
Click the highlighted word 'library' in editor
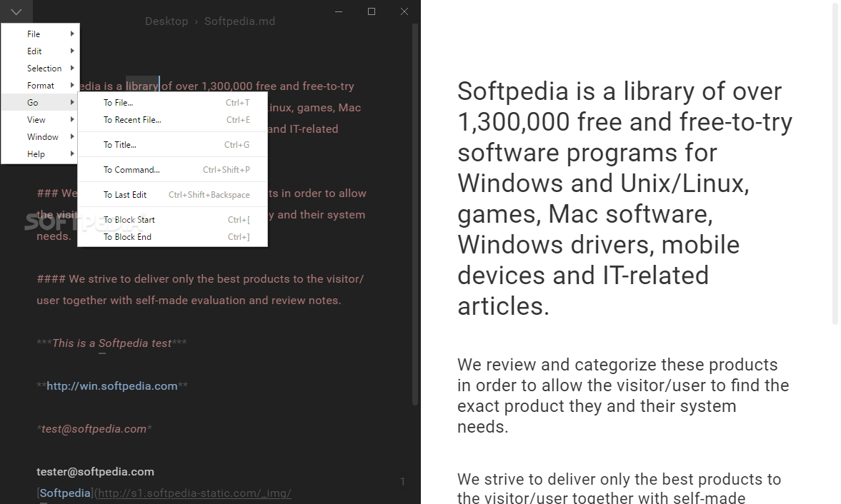(x=142, y=86)
